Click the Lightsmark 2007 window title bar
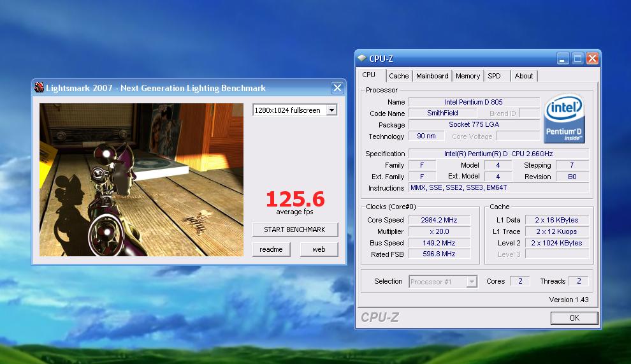Image resolution: width=631 pixels, height=364 pixels. [x=188, y=88]
